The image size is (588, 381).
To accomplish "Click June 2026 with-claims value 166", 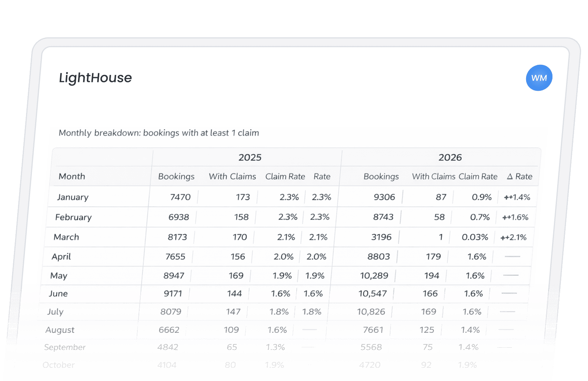I will click(x=430, y=294).
